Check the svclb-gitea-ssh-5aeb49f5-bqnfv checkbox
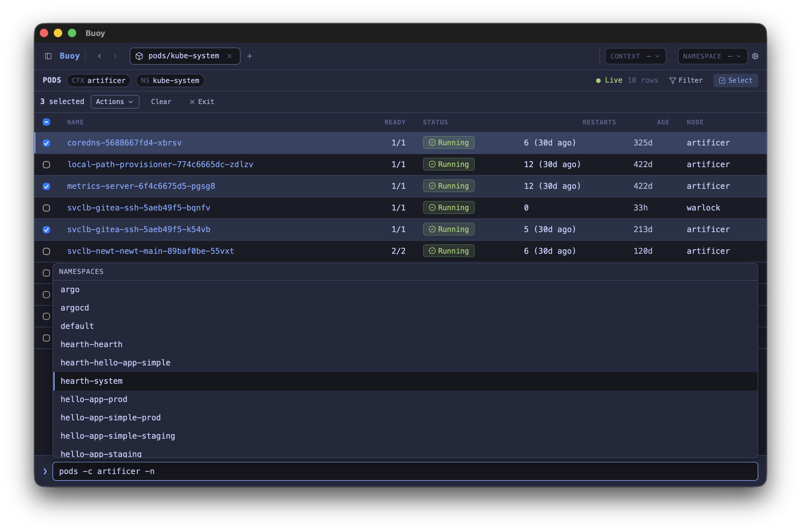 (46, 208)
